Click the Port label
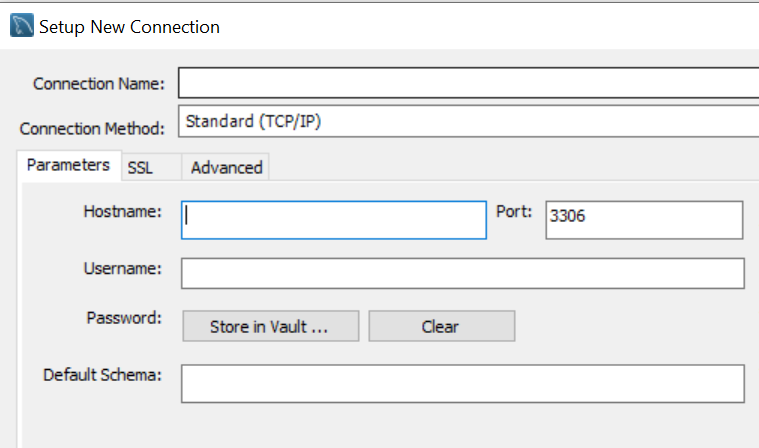759x448 pixels. (515, 212)
